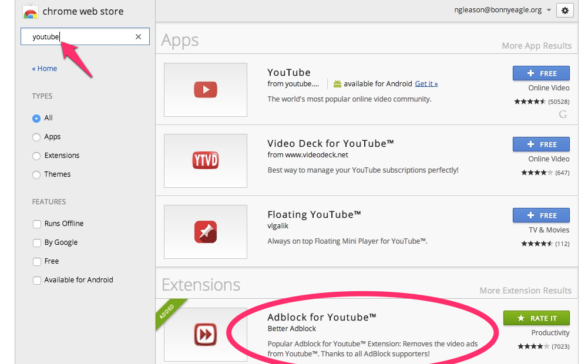
Task: Open the Get it » Android link
Action: coord(426,83)
